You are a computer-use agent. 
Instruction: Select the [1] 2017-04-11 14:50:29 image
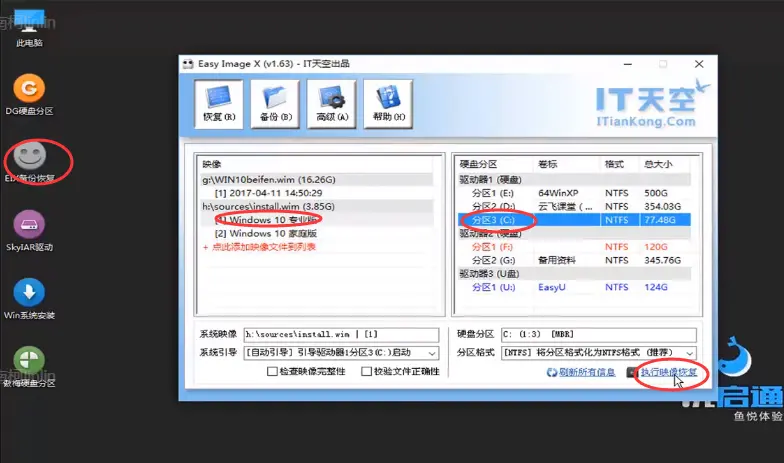point(316,193)
